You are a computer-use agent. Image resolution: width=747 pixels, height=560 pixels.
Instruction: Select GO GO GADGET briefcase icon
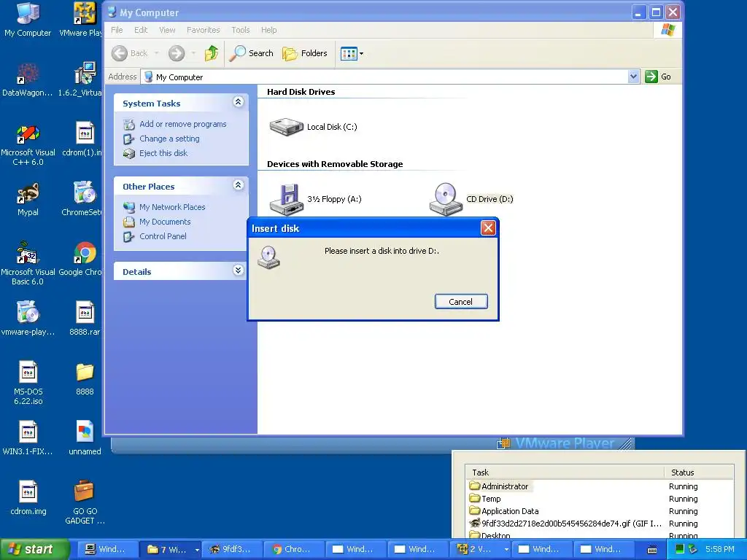click(x=85, y=502)
